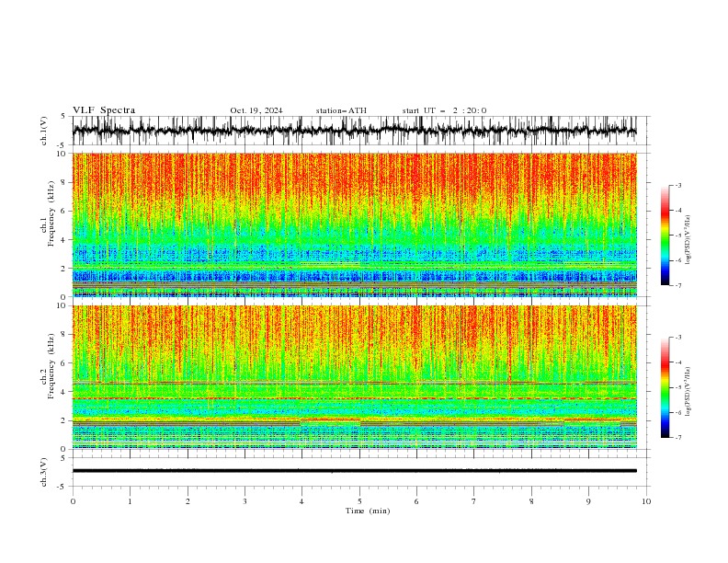
Task: Click the -5 tick label of ch.3(V) axis
Action: click(63, 487)
